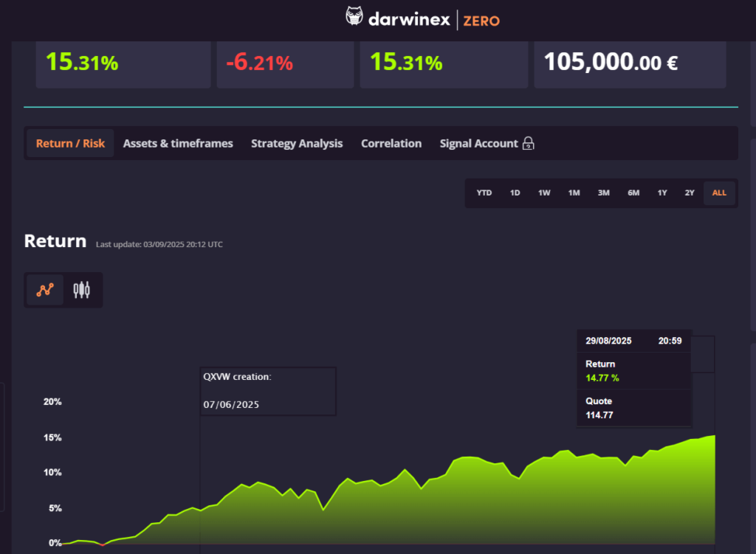Click the 105,000.00 € value
Screen dimensions: 756x554
click(x=611, y=62)
